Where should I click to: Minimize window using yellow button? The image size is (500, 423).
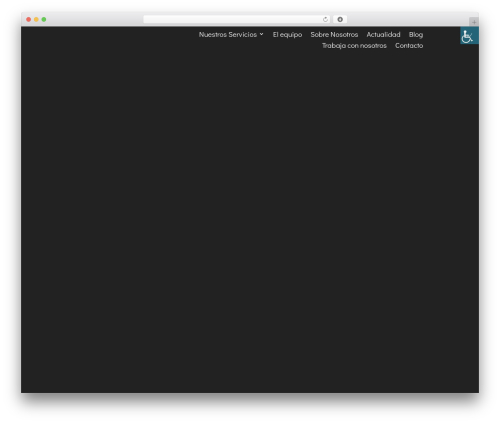(x=36, y=19)
